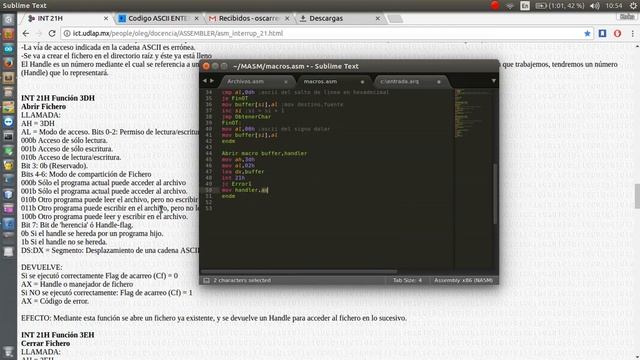Viewport: 640px width, 360px height.
Task: Bookmark this page with the star icon
Action: pyautogui.click(x=587, y=33)
